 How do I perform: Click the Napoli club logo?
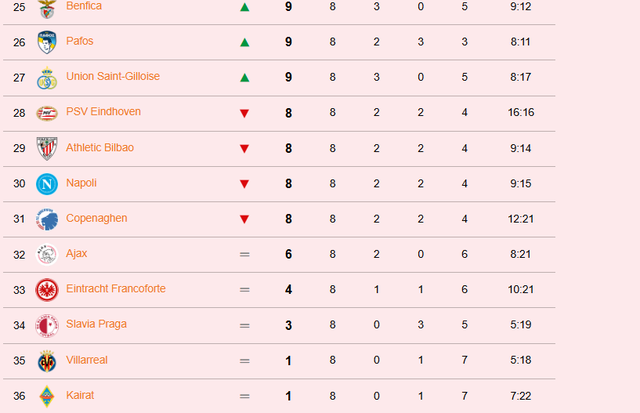47,184
